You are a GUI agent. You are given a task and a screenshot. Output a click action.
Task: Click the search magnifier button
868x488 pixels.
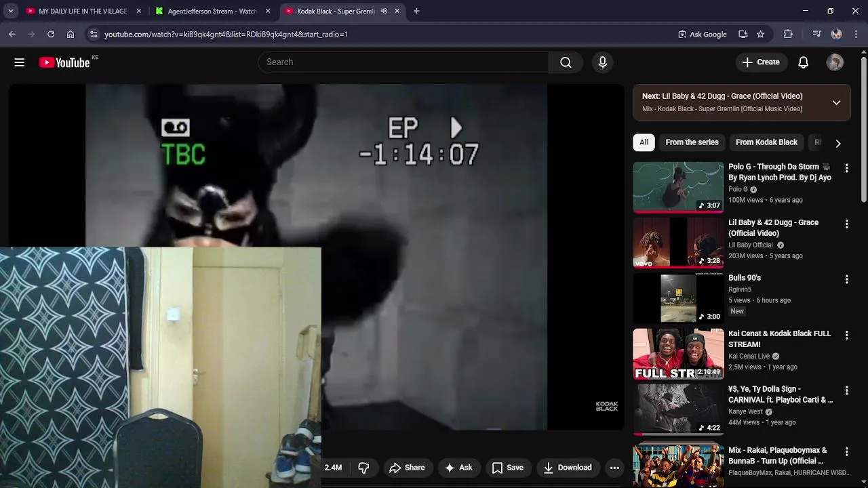pyautogui.click(x=566, y=62)
